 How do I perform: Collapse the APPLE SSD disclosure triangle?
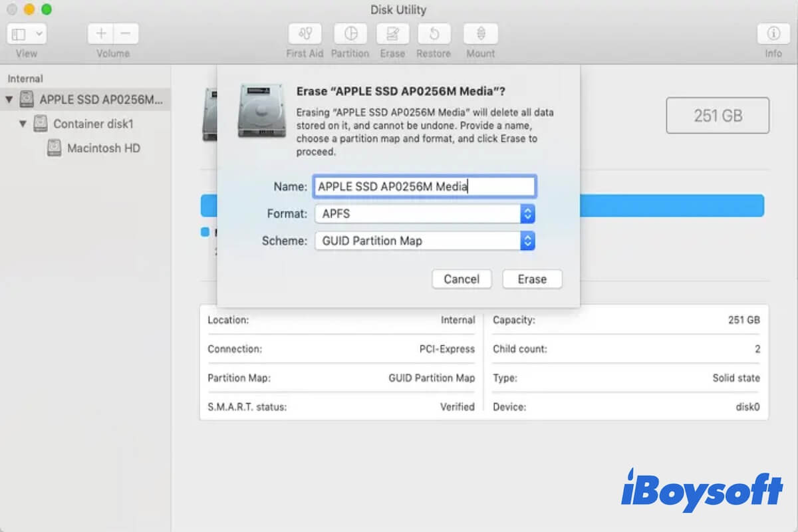pyautogui.click(x=9, y=100)
